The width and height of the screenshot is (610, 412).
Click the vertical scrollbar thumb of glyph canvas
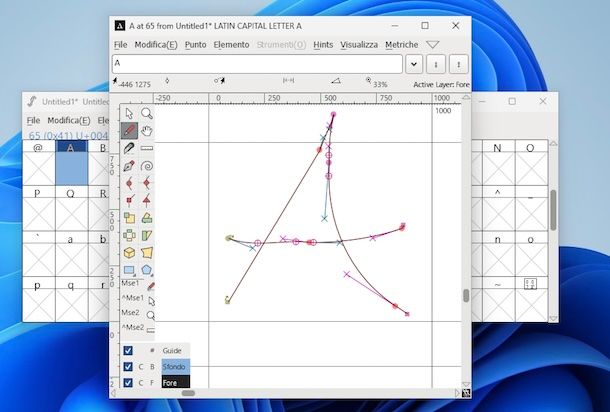click(466, 295)
